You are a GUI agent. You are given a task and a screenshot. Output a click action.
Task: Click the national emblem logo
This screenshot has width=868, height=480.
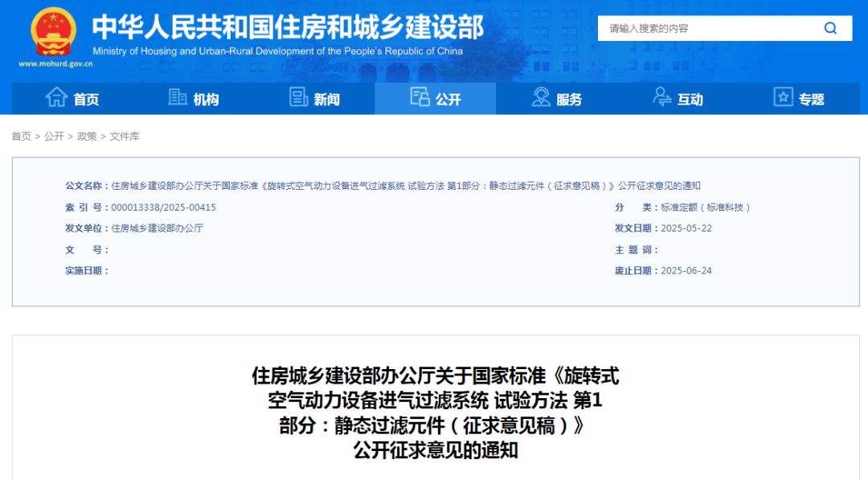pos(53,32)
